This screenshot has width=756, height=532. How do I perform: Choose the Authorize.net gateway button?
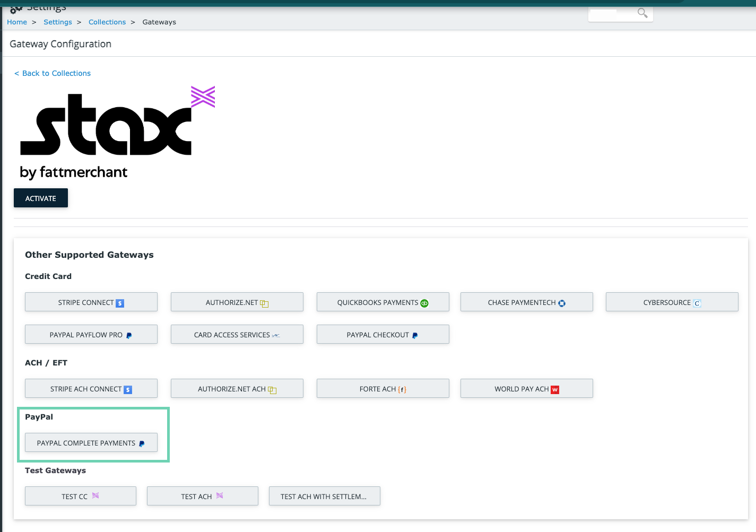pos(237,302)
